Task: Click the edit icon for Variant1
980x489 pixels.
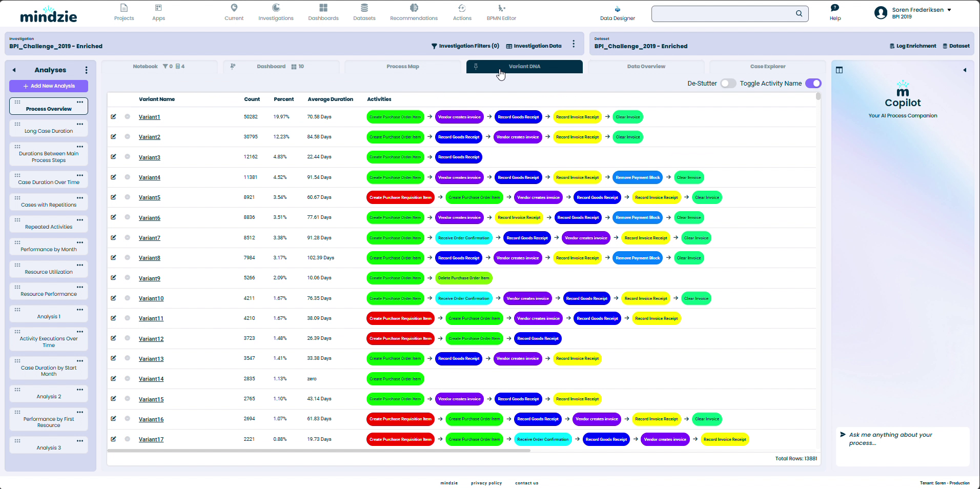Action: 113,117
